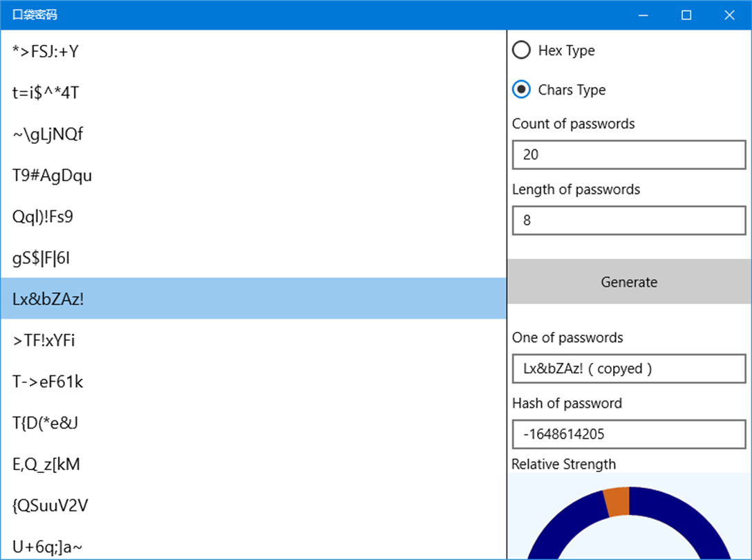Close the password app window

(729, 15)
